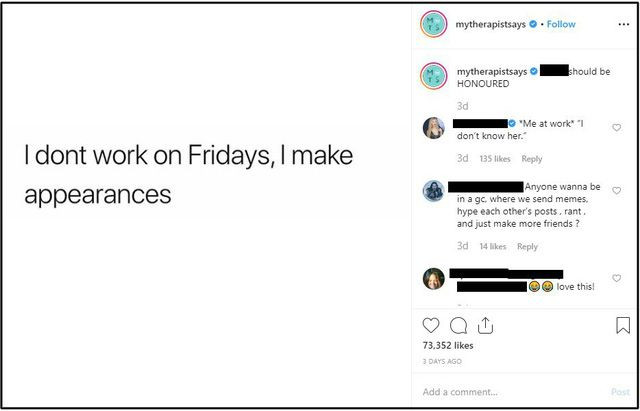Like the "Me at work" comment
The image size is (640, 411).
[x=616, y=128]
